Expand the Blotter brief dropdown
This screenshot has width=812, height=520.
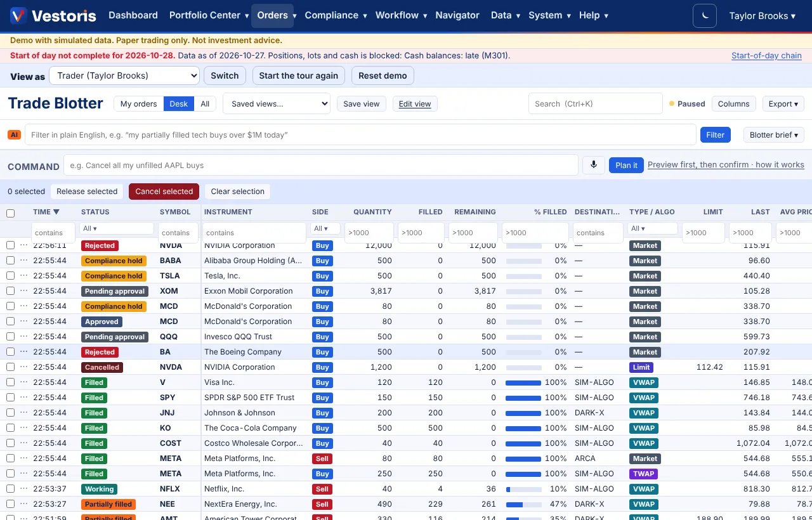(774, 135)
